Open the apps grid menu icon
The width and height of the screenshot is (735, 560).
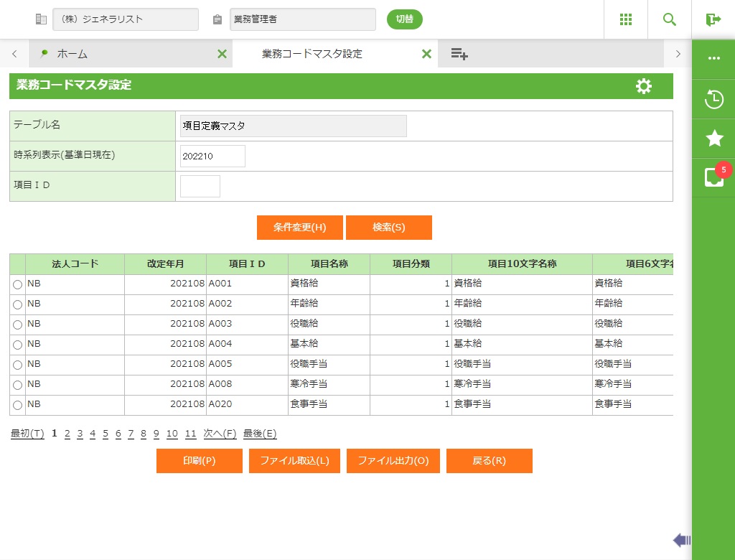626,19
